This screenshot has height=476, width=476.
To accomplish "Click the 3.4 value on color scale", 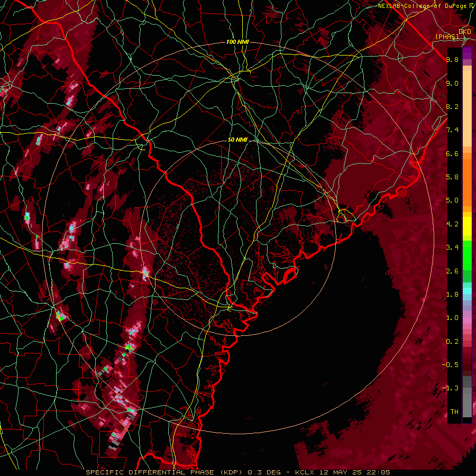I will (x=452, y=248).
